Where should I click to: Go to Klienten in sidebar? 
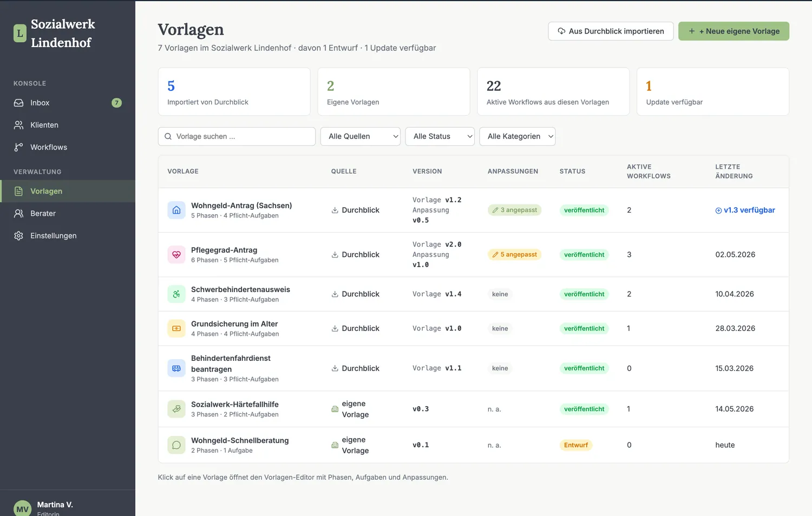point(68,125)
